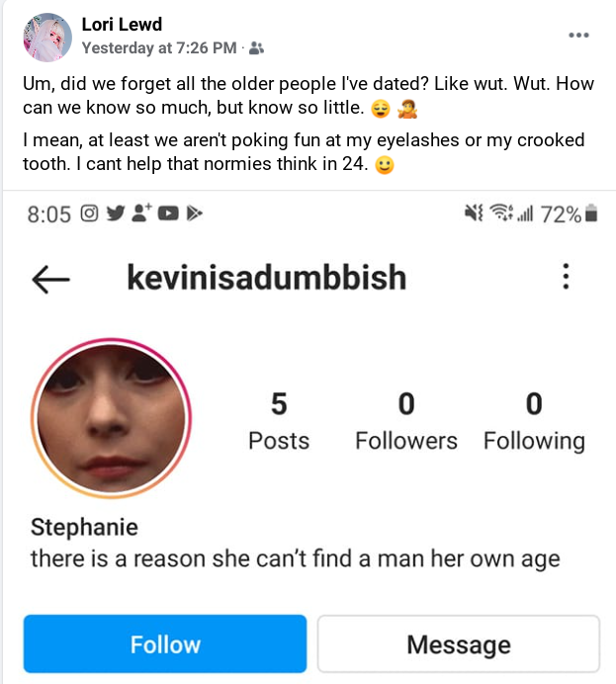Open Lori Lewd's avatar picture
616x684 pixels.
(x=47, y=38)
